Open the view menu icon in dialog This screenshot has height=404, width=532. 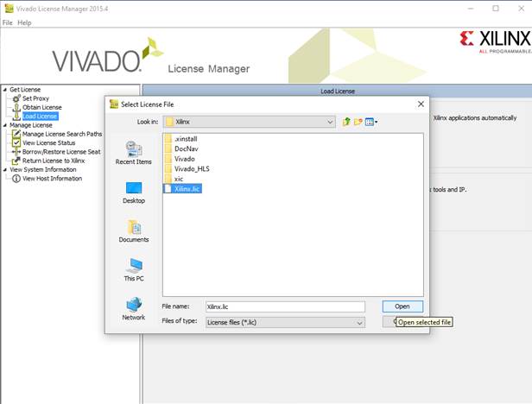coord(371,122)
